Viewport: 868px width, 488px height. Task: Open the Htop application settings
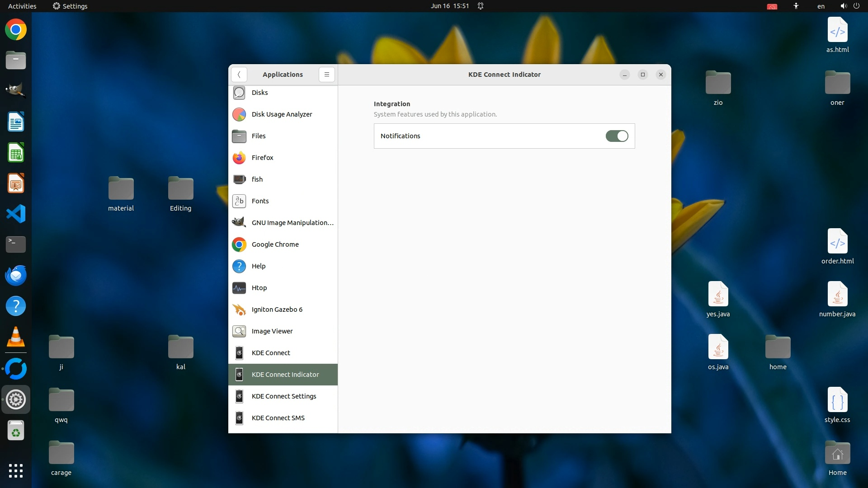[x=259, y=288]
